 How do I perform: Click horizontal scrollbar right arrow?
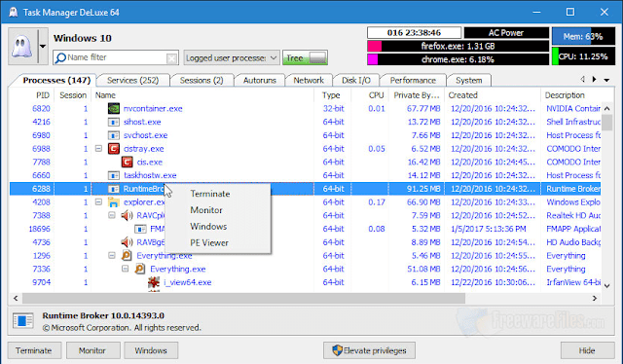[595, 298]
